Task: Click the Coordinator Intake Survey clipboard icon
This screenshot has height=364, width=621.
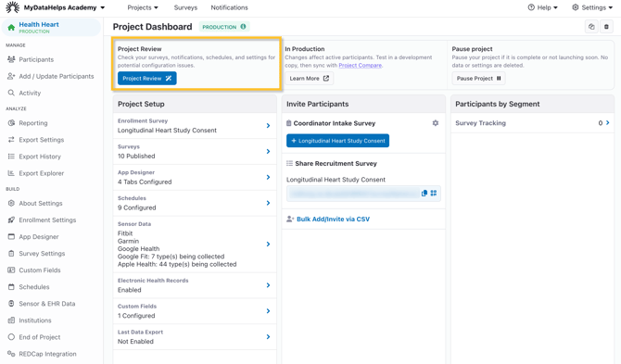Action: 288,123
